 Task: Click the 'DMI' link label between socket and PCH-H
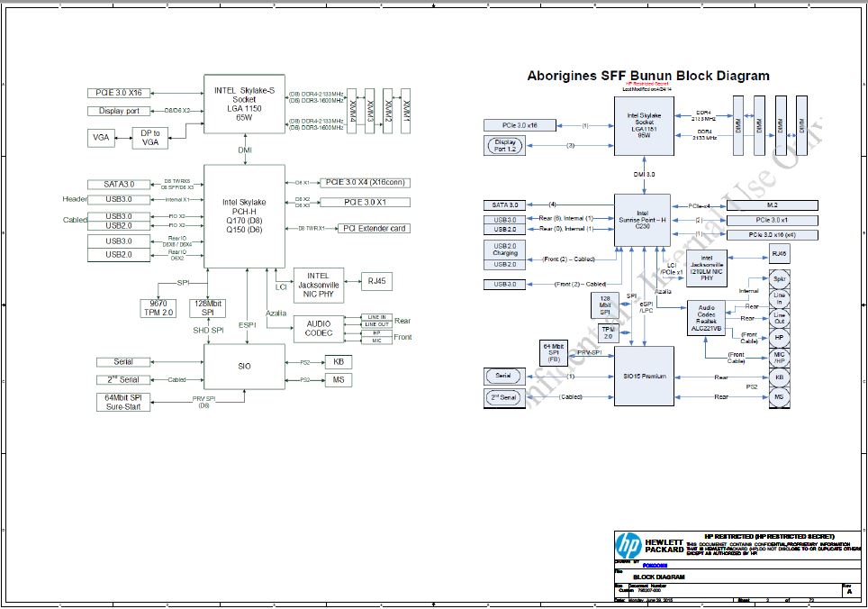[x=245, y=150]
